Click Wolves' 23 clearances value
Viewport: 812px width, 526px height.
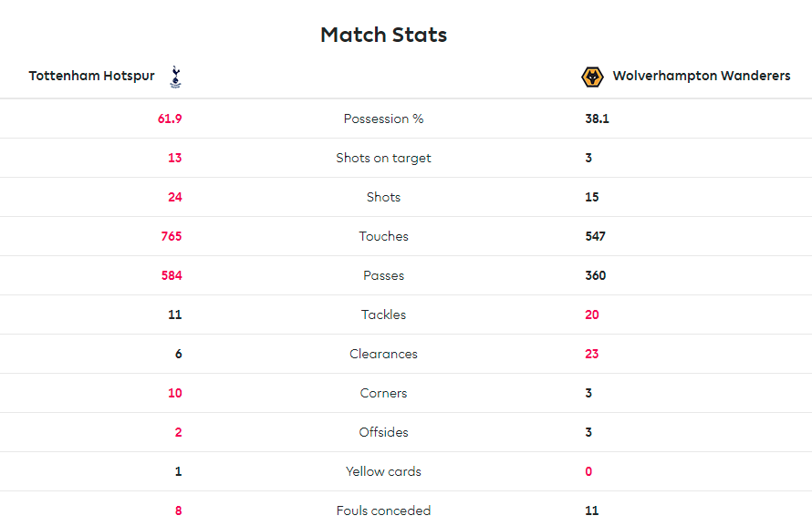[592, 354]
